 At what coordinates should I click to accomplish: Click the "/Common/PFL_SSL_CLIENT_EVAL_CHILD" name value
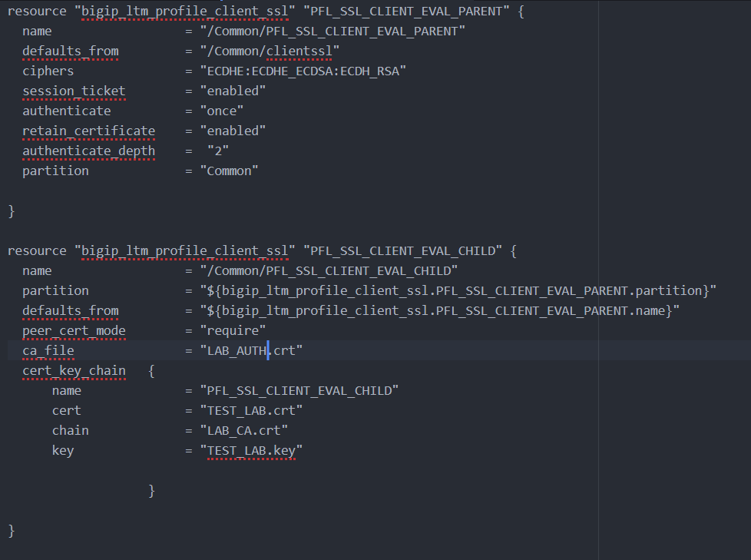tap(329, 270)
